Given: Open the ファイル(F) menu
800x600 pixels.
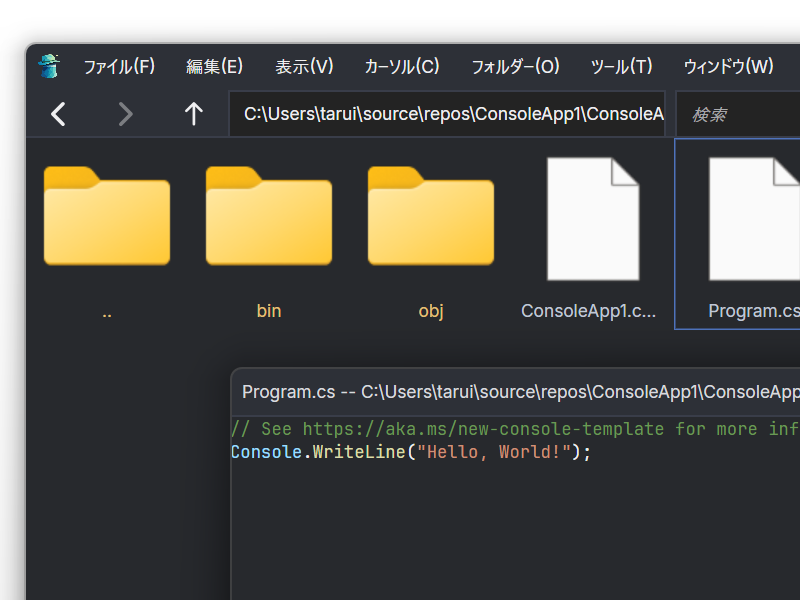Looking at the screenshot, I should [119, 66].
